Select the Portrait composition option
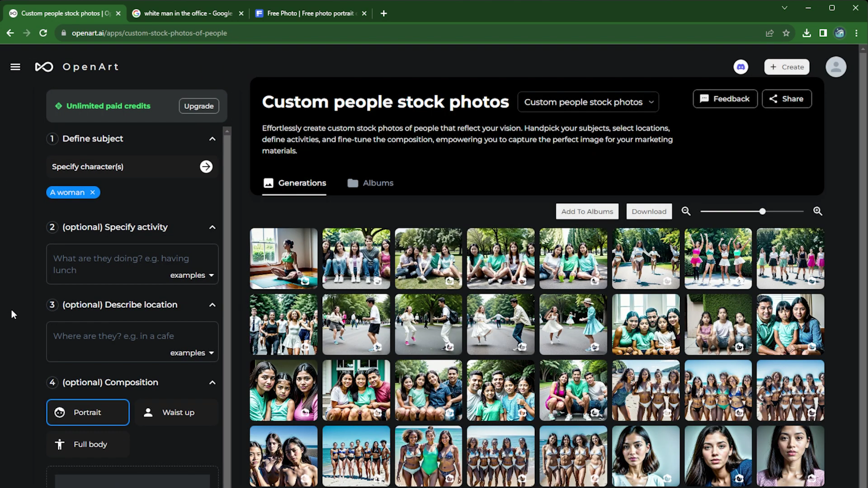 click(x=88, y=412)
